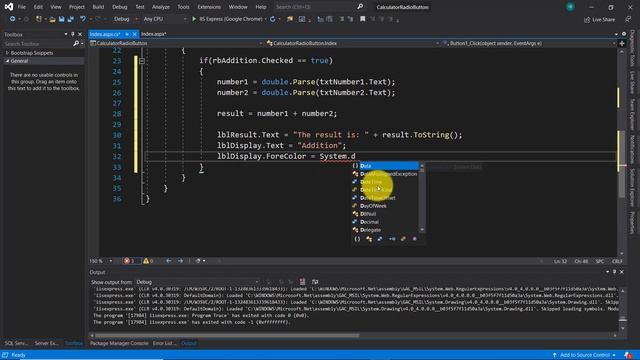Open CalculatorRadioButton project navigation dropdown

(176, 43)
